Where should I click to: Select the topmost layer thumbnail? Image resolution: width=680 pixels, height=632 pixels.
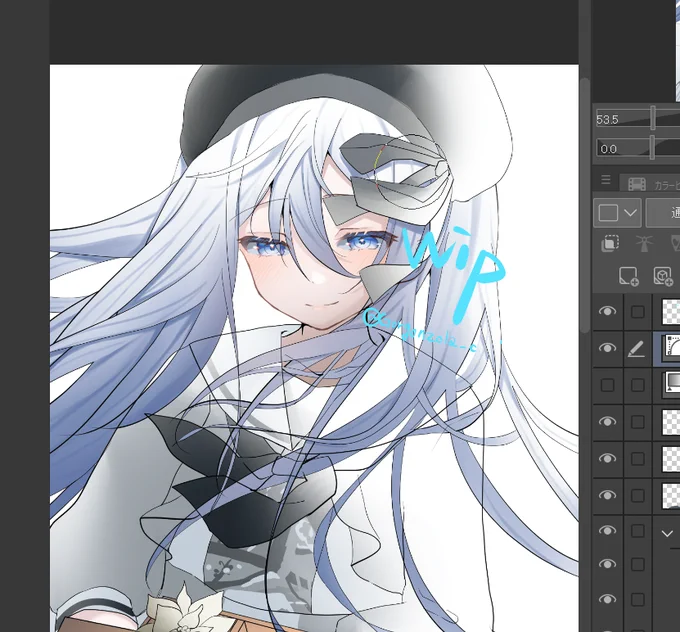pos(670,311)
